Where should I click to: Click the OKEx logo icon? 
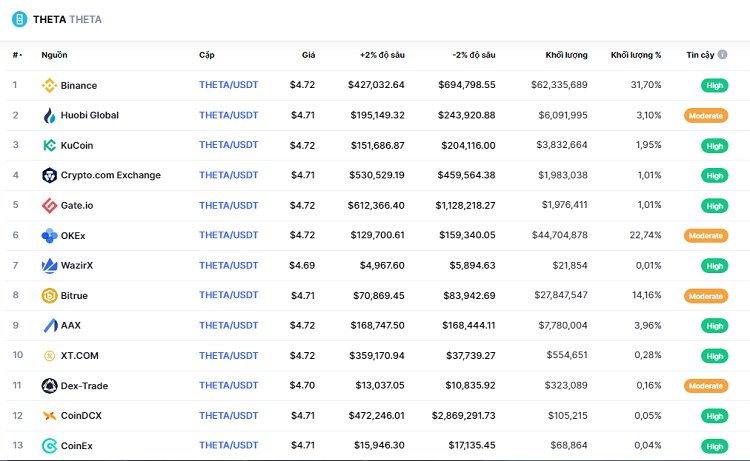(49, 235)
